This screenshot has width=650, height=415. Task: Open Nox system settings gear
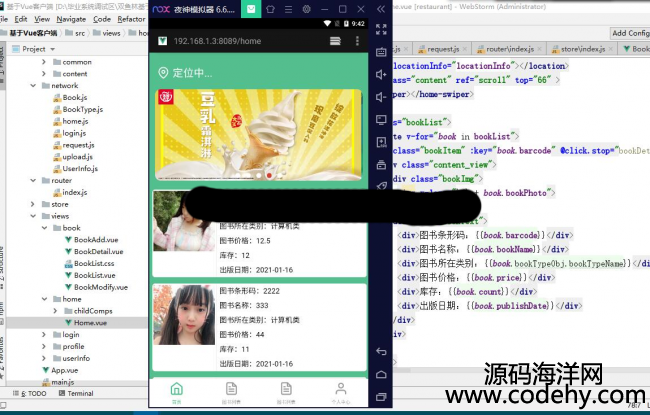pyautogui.click(x=307, y=9)
